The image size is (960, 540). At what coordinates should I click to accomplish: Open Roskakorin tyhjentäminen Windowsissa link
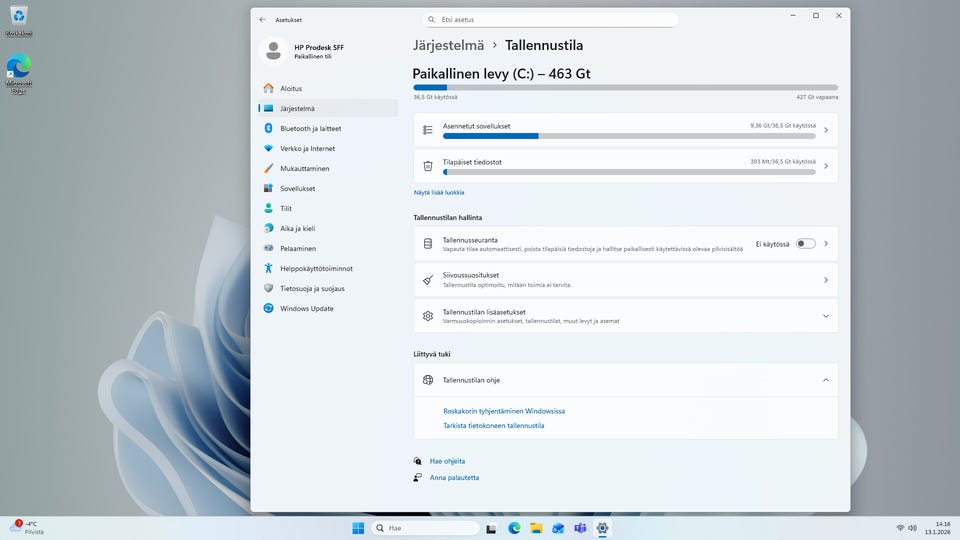(504, 411)
